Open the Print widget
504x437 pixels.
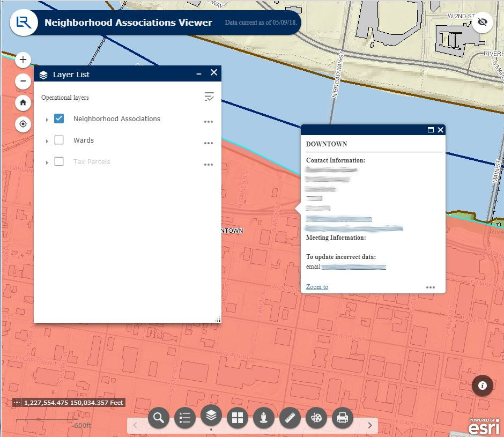[343, 417]
